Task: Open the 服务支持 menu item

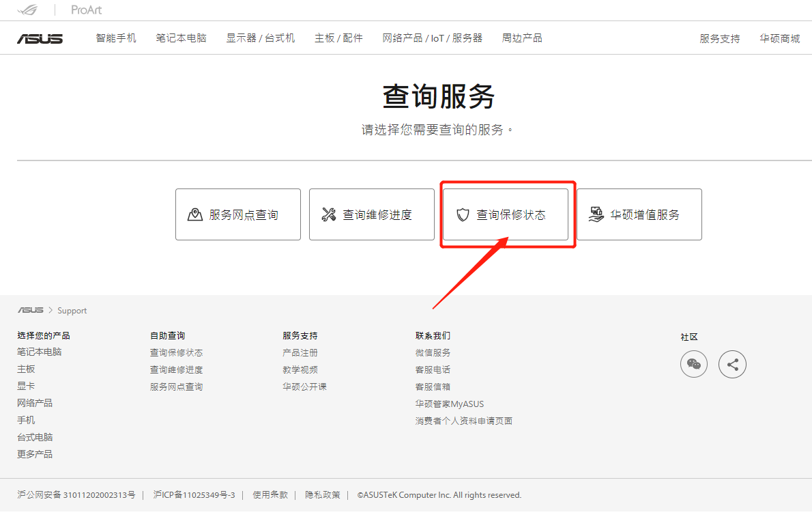Action: [719, 39]
